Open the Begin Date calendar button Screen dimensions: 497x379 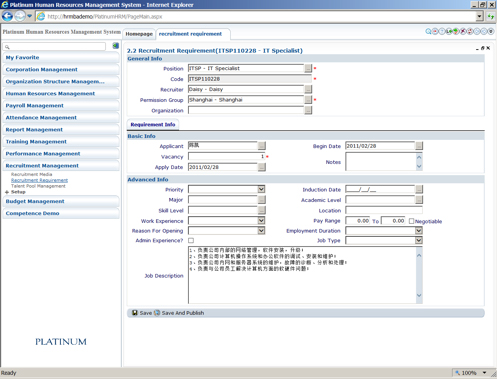pyautogui.click(x=419, y=146)
